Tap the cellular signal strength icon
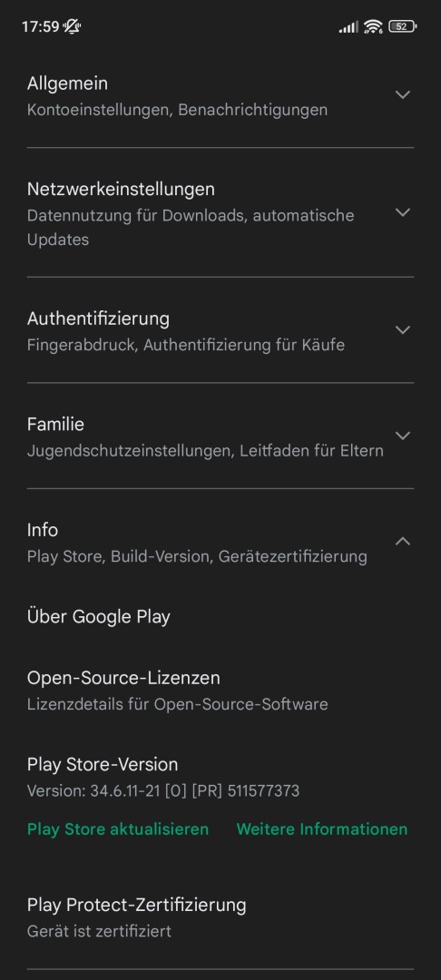 (x=348, y=27)
